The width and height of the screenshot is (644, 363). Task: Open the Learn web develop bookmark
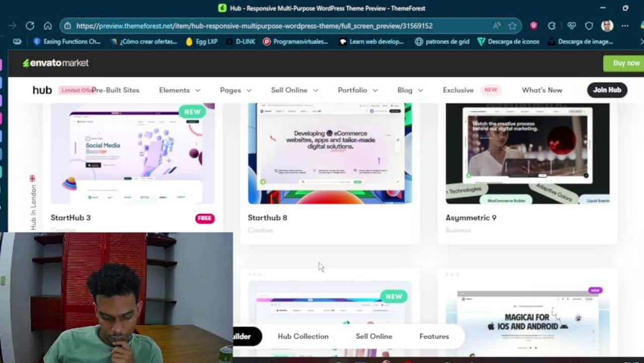click(372, 42)
